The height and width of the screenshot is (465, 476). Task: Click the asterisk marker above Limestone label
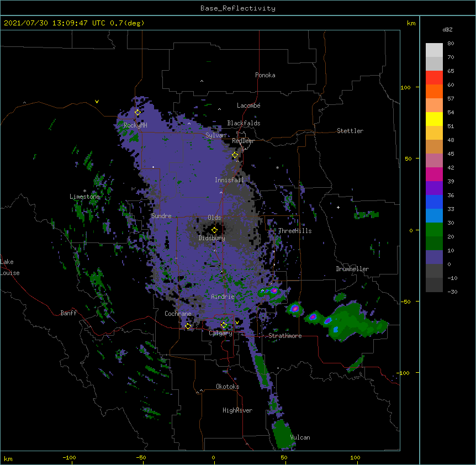pos(84,191)
